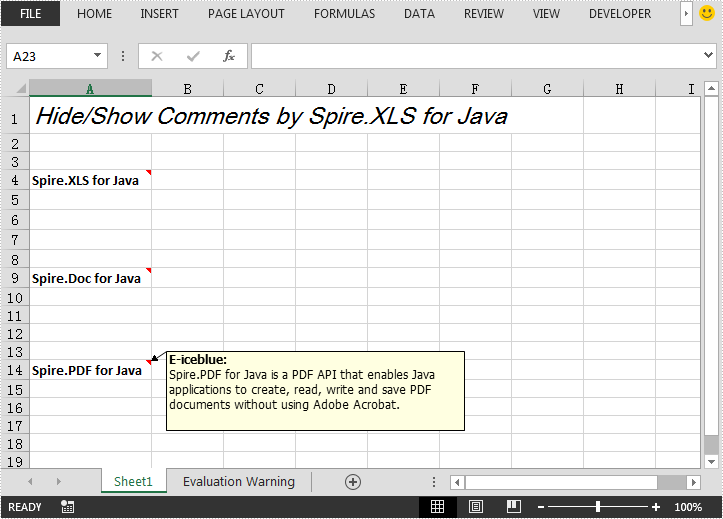Click the formula bar options dots
This screenshot has width=723, height=519.
[x=123, y=56]
